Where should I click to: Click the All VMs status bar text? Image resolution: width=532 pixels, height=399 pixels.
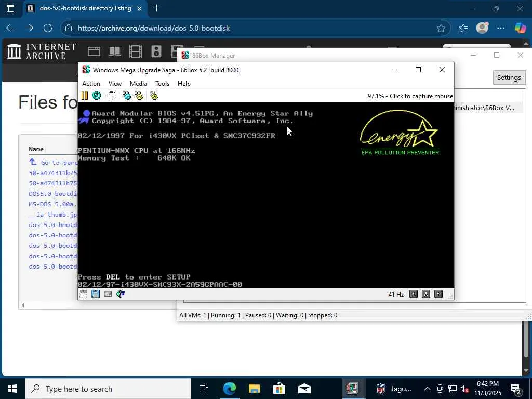tap(258, 315)
